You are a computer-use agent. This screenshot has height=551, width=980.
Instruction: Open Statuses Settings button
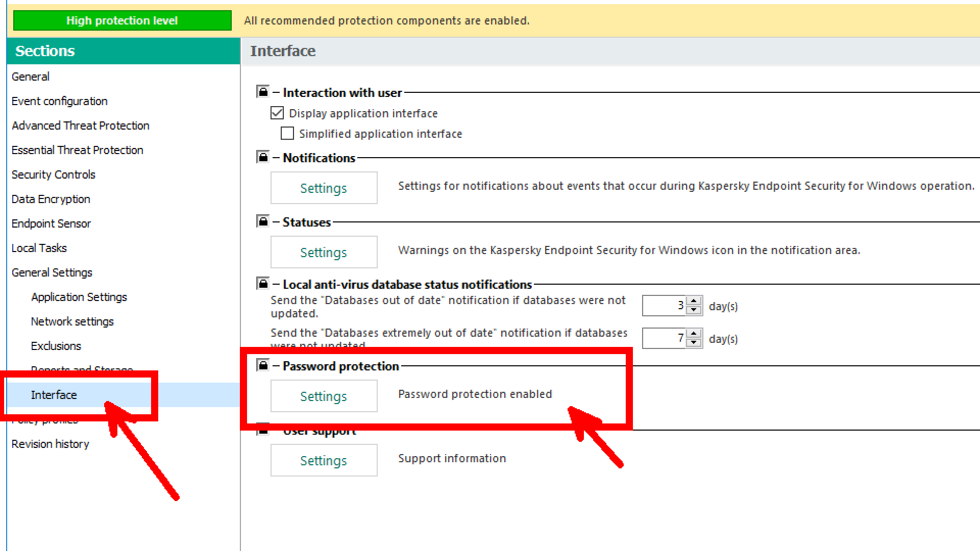(324, 252)
